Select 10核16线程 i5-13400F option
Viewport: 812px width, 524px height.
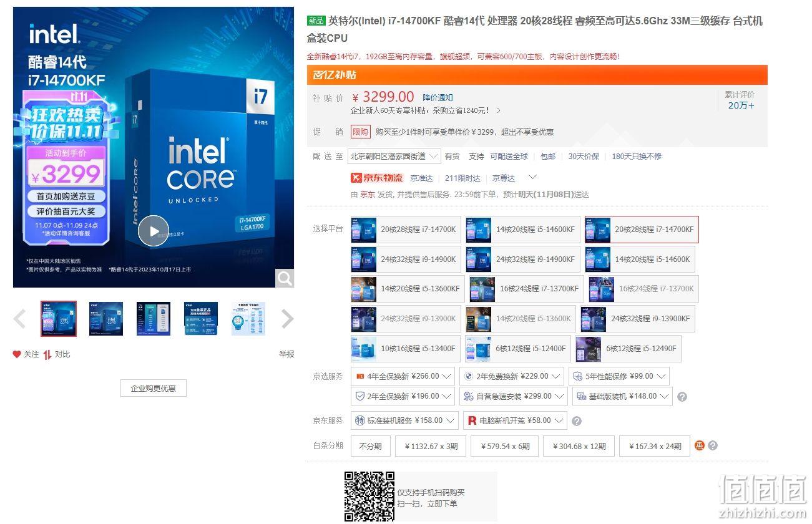point(406,349)
